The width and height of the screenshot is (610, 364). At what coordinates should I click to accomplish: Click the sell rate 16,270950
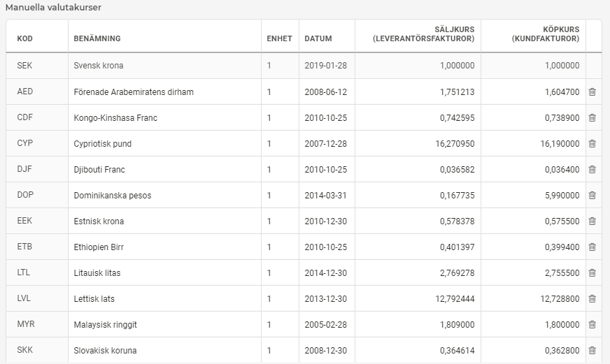(x=455, y=143)
